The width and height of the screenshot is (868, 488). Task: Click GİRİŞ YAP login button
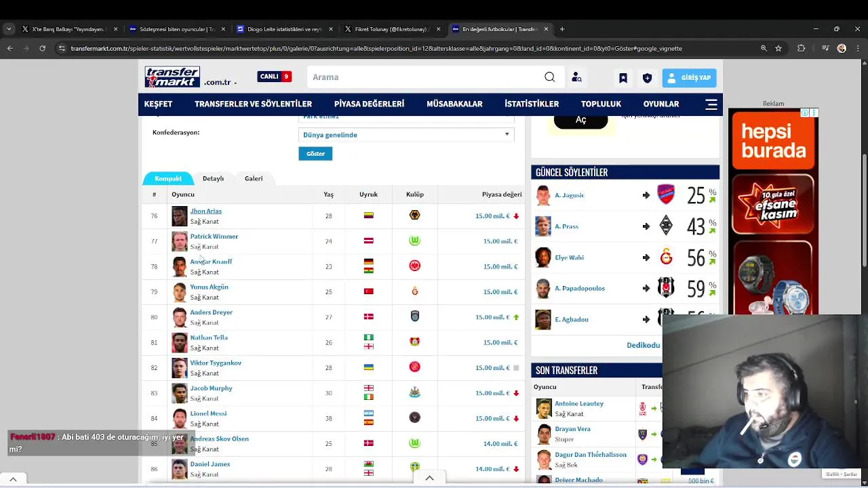point(689,78)
